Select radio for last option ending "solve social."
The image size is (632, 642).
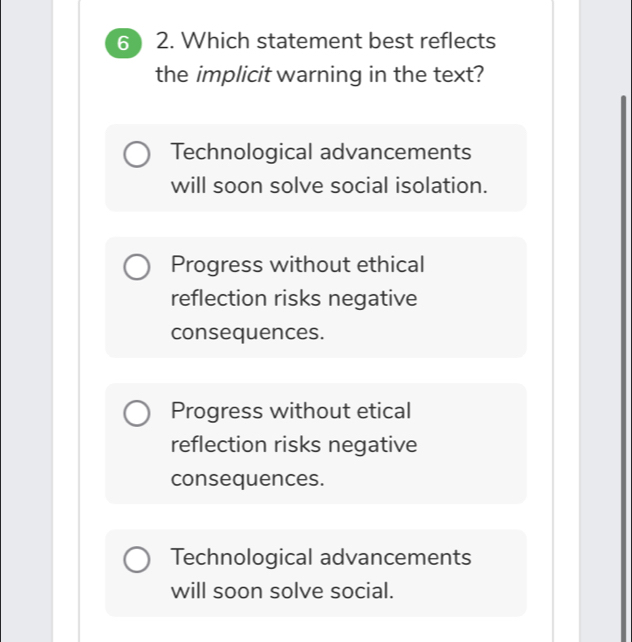(x=138, y=559)
